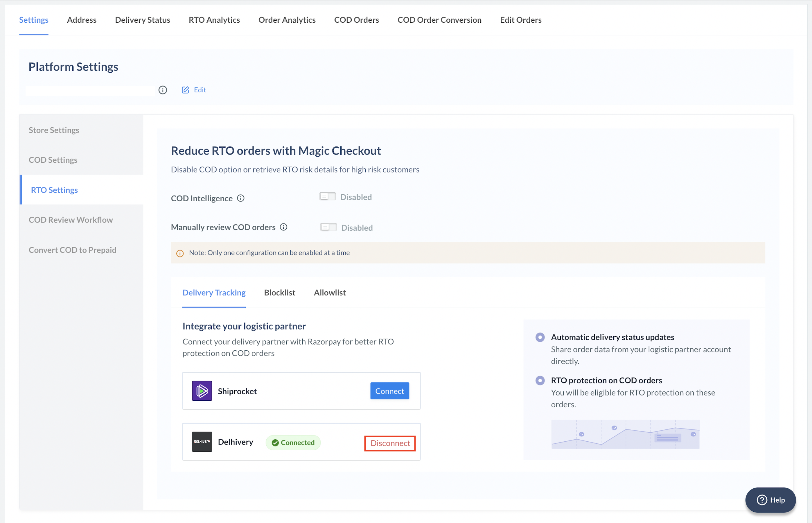This screenshot has height=523, width=812.
Task: Click the Shiprocket logo icon
Action: point(202,390)
